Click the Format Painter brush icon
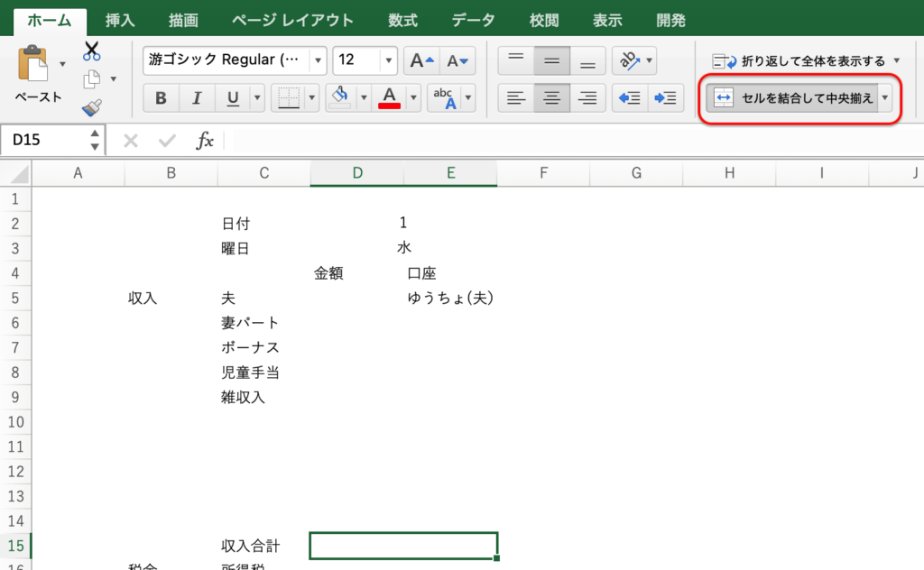The height and width of the screenshot is (570, 924). pyautogui.click(x=91, y=108)
